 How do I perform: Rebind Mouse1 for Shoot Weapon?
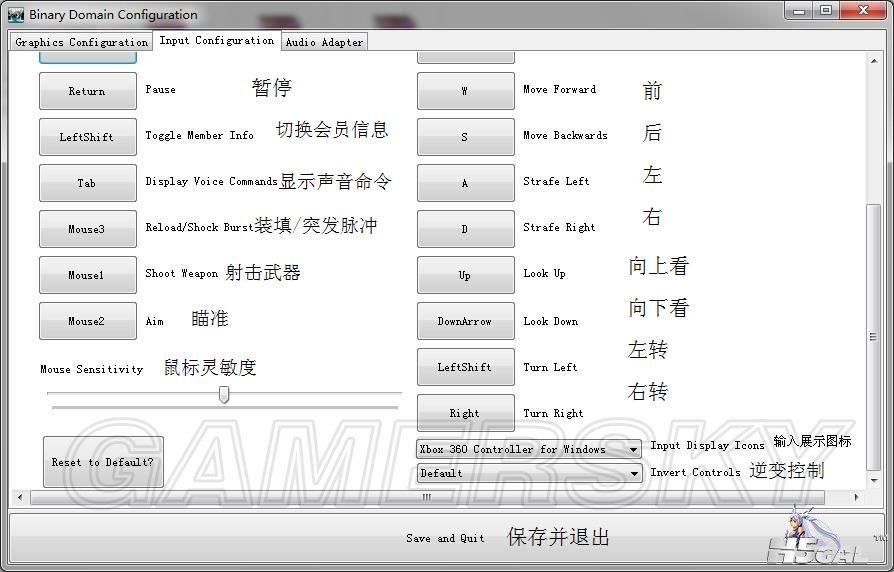(x=87, y=275)
